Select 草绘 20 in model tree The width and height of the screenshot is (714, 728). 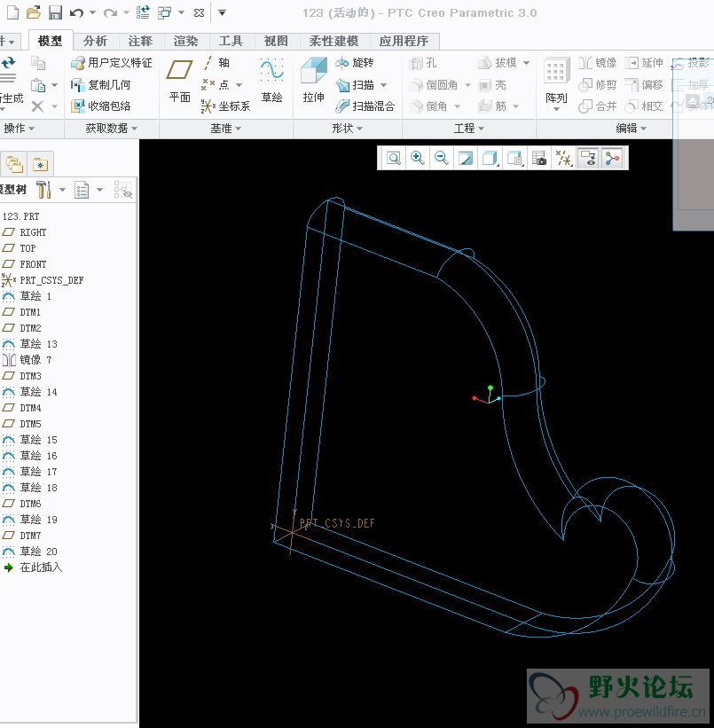coord(30,552)
